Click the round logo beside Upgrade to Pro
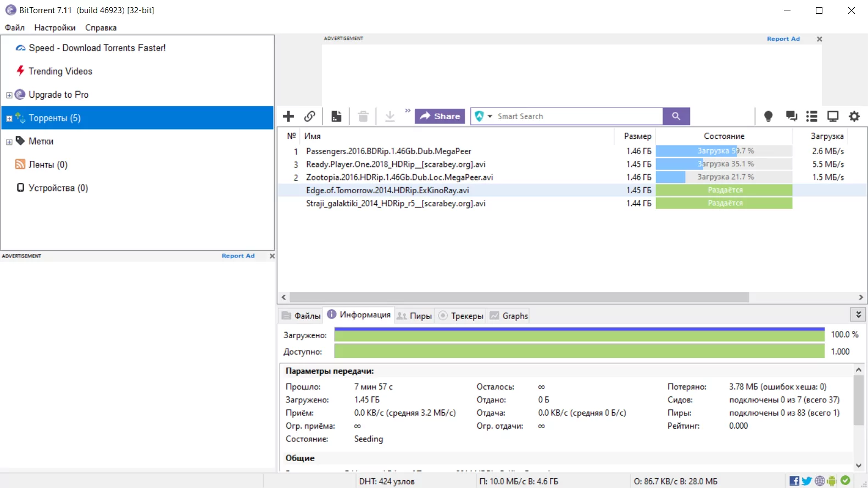The height and width of the screenshot is (488, 868). point(20,94)
